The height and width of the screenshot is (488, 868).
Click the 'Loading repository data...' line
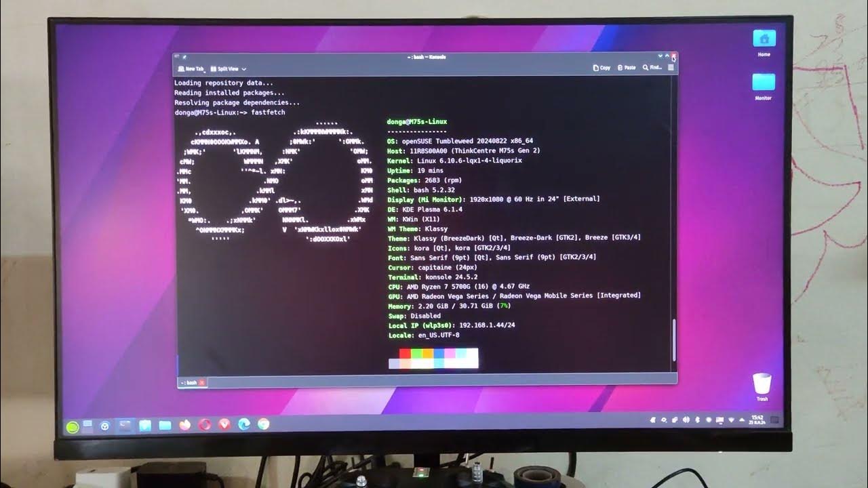coord(224,83)
